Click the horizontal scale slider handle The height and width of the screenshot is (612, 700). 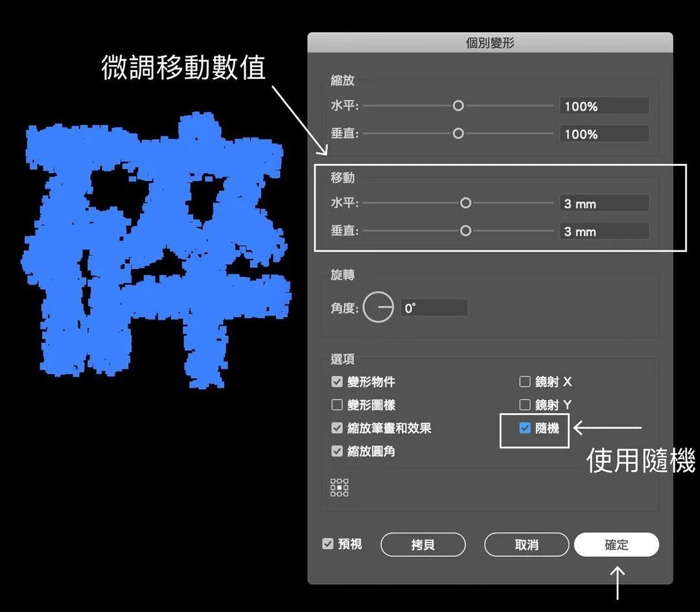pos(458,106)
